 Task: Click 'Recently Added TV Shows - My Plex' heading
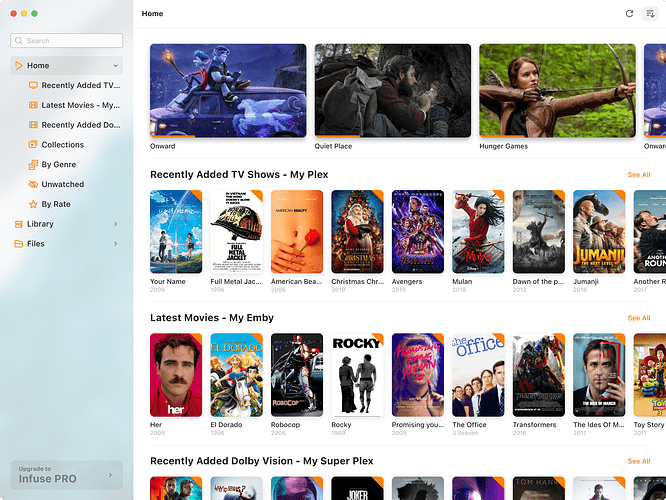pos(239,175)
